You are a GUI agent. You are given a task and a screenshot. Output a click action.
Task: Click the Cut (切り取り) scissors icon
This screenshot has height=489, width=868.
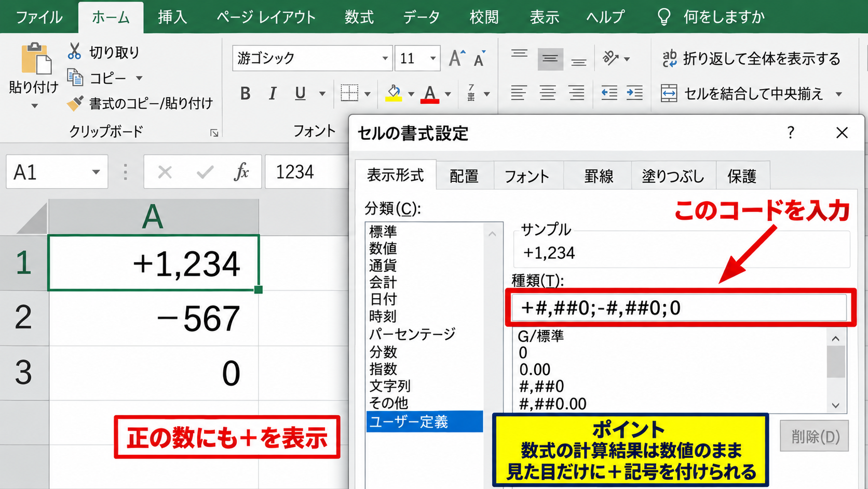coord(75,51)
